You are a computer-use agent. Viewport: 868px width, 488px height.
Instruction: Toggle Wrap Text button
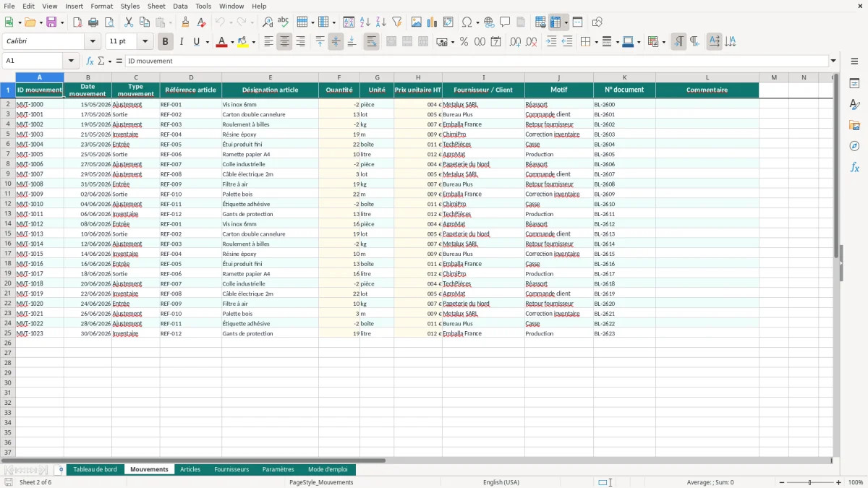(371, 42)
